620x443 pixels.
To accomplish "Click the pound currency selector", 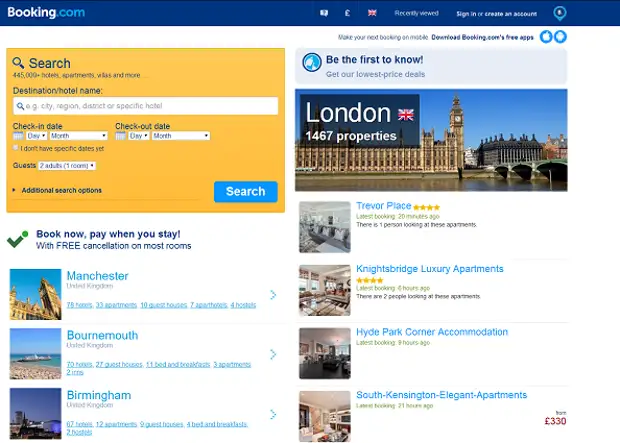I will (x=346, y=13).
